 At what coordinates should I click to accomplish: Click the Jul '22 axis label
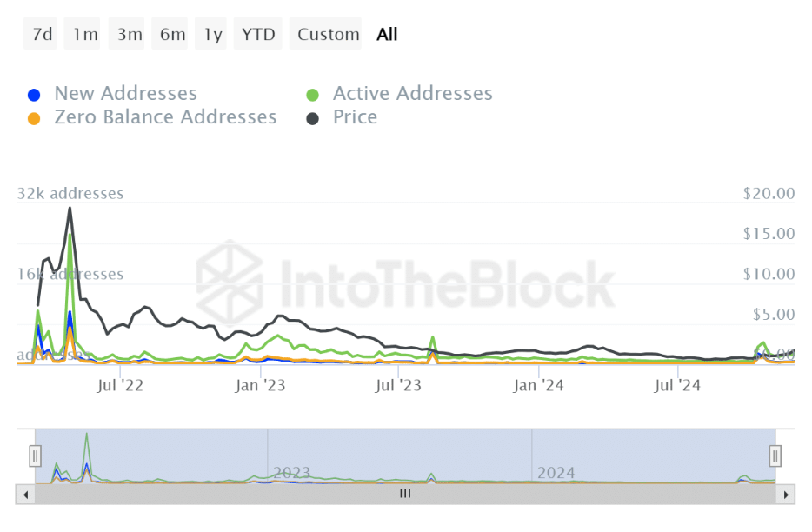[x=120, y=385]
